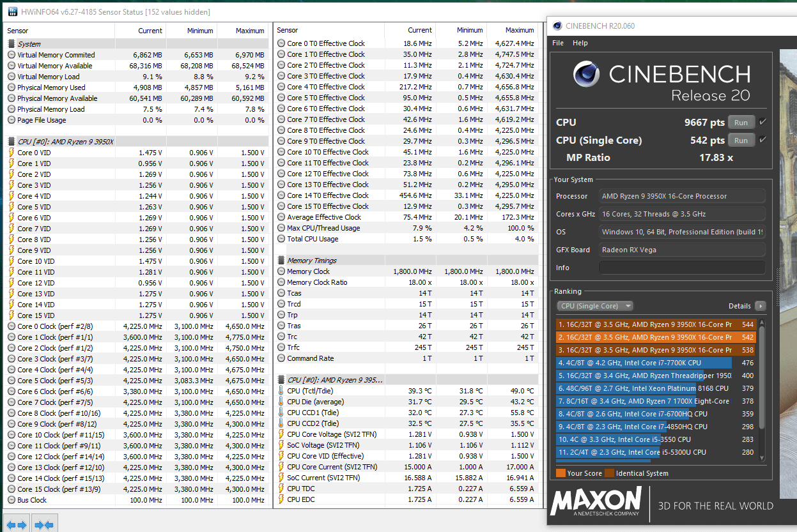
Task: Select ranking entry 7 AMD Ryzen 7 1700X
Action: click(656, 401)
